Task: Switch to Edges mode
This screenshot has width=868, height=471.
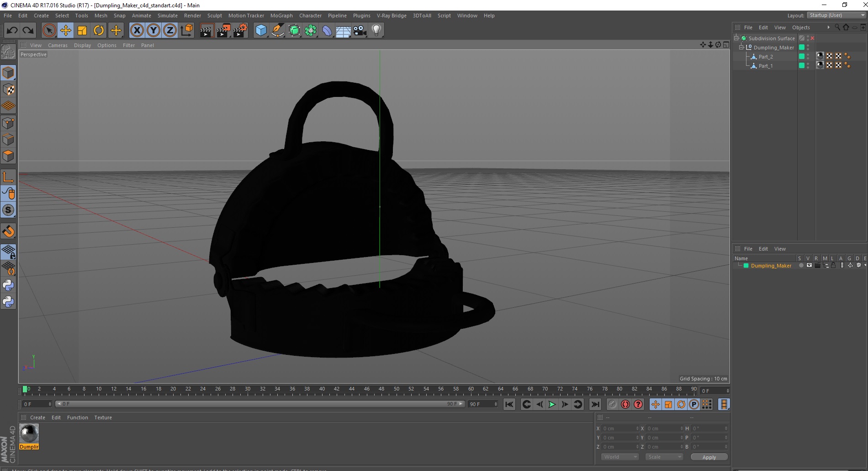Action: [8, 139]
